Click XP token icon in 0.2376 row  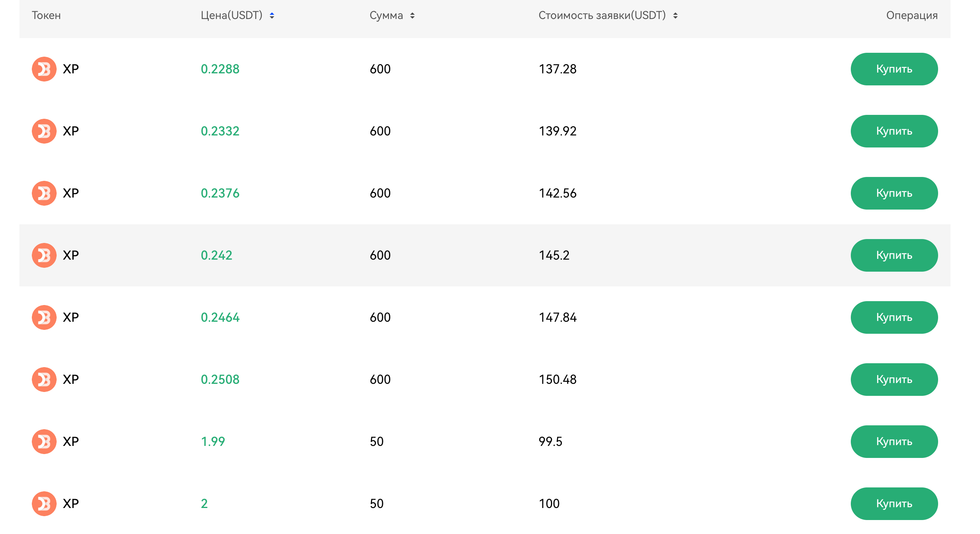pos(44,193)
